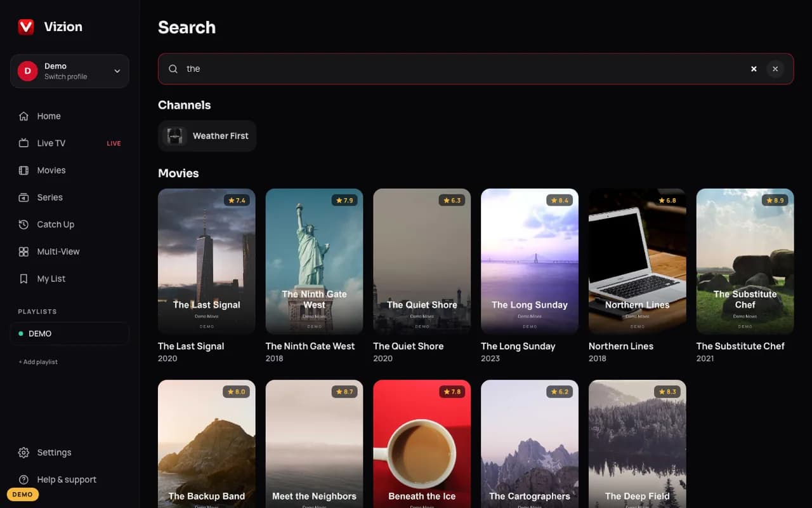Click the 8.9 rating badge
Image resolution: width=812 pixels, height=508 pixels.
pos(775,200)
